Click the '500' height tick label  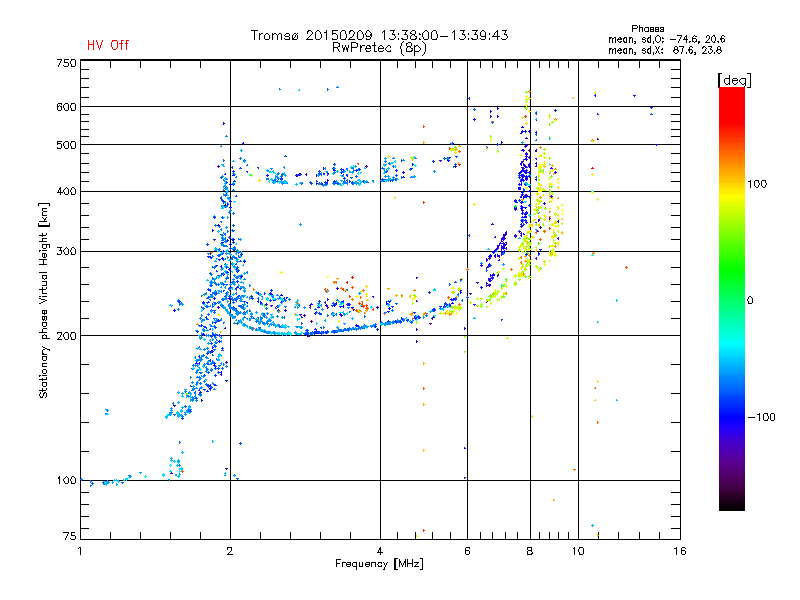pos(66,145)
